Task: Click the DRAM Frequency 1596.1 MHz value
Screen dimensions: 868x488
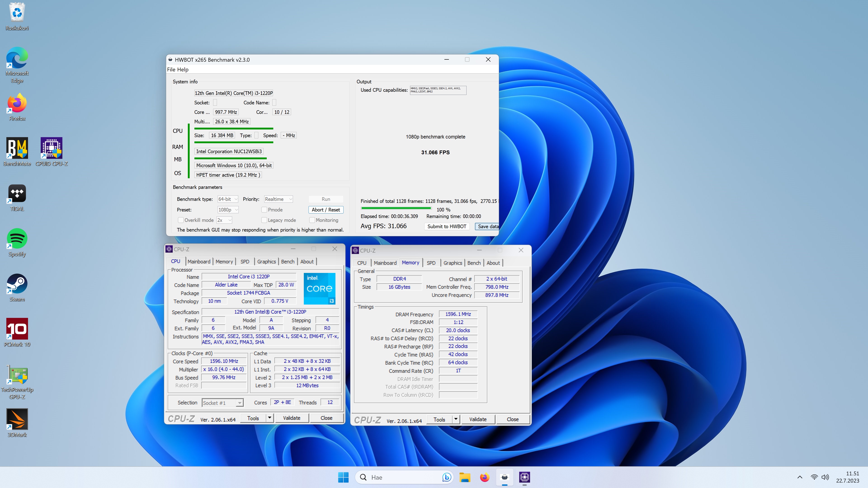Action: coord(458,314)
